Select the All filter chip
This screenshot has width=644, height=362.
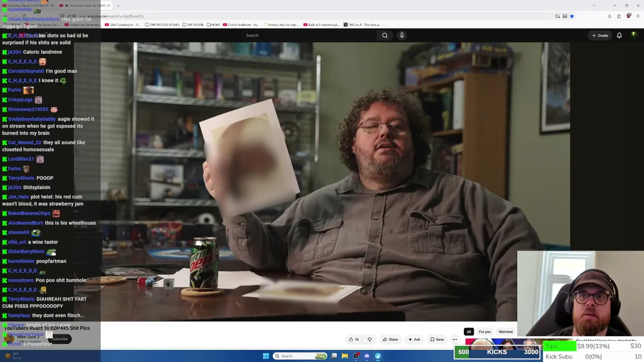(469, 332)
